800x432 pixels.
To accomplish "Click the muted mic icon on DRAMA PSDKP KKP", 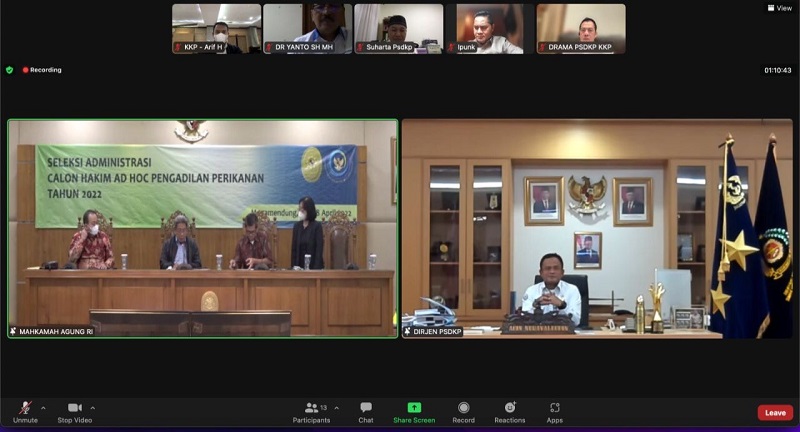I will (x=542, y=47).
